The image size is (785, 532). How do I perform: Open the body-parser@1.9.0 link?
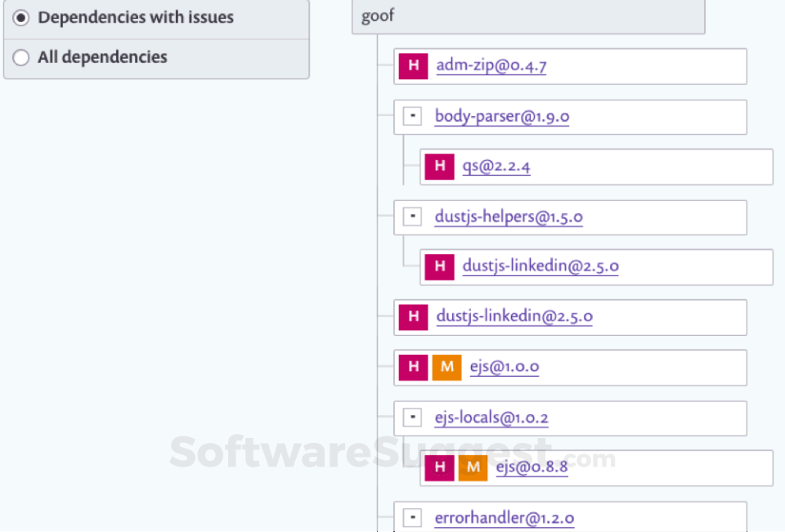[x=501, y=116]
